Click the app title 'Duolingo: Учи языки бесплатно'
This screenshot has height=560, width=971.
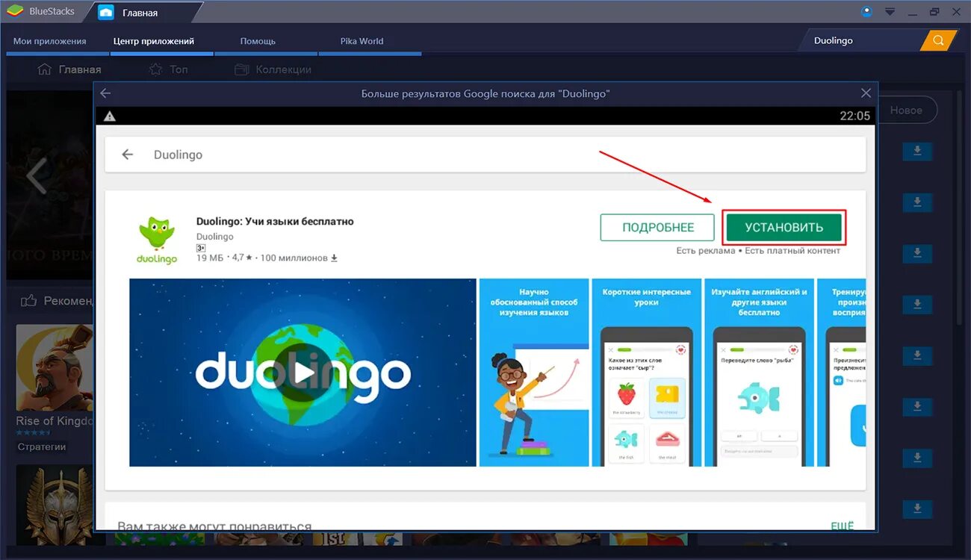pyautogui.click(x=275, y=221)
